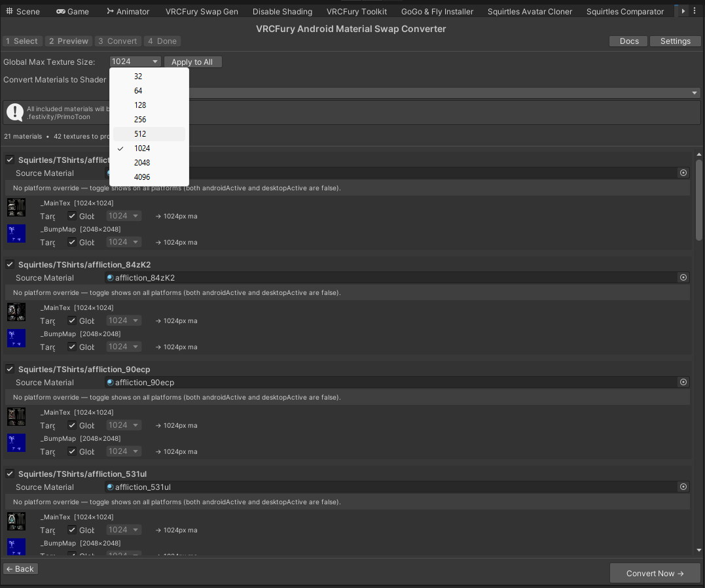Start conversion with Convert Now
The height and width of the screenshot is (588, 705).
[655, 573]
